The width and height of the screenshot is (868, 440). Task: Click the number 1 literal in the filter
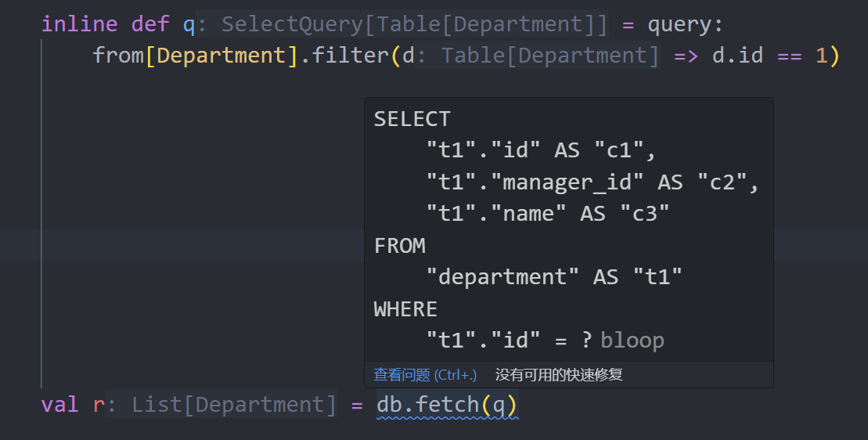pos(822,56)
